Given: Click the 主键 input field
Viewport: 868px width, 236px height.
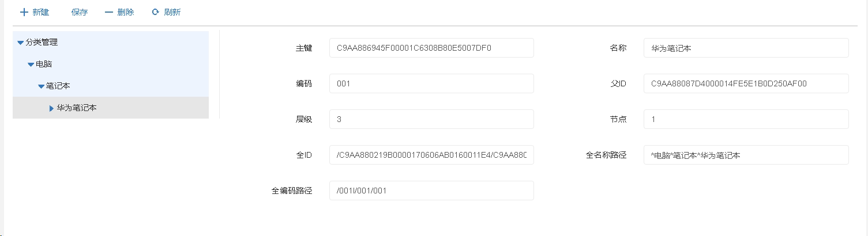Looking at the screenshot, I should click(x=431, y=48).
